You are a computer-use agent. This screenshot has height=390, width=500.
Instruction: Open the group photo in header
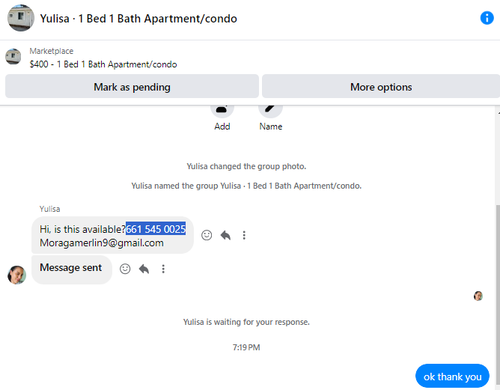(x=21, y=18)
